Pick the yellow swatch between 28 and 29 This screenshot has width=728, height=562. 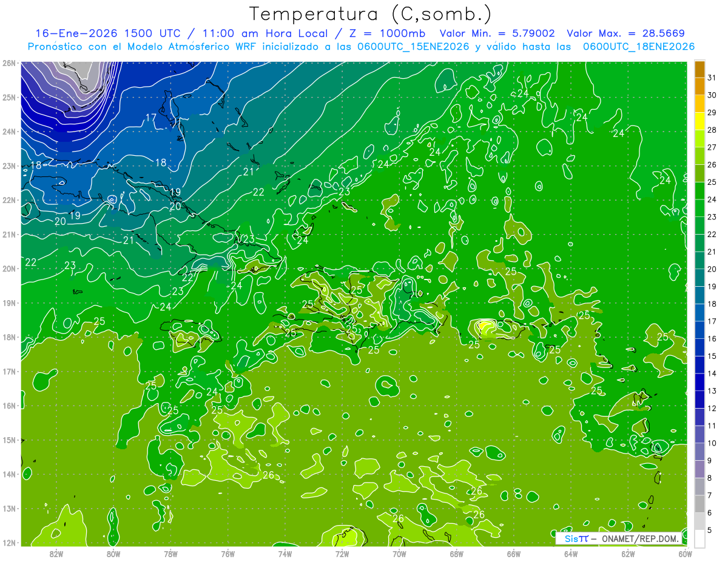699,121
